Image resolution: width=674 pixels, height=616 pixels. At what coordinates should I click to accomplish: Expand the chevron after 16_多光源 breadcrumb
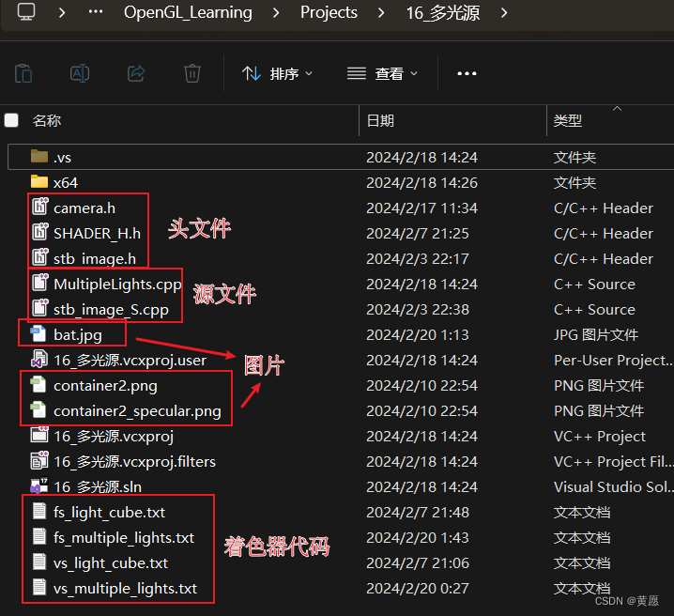(504, 12)
